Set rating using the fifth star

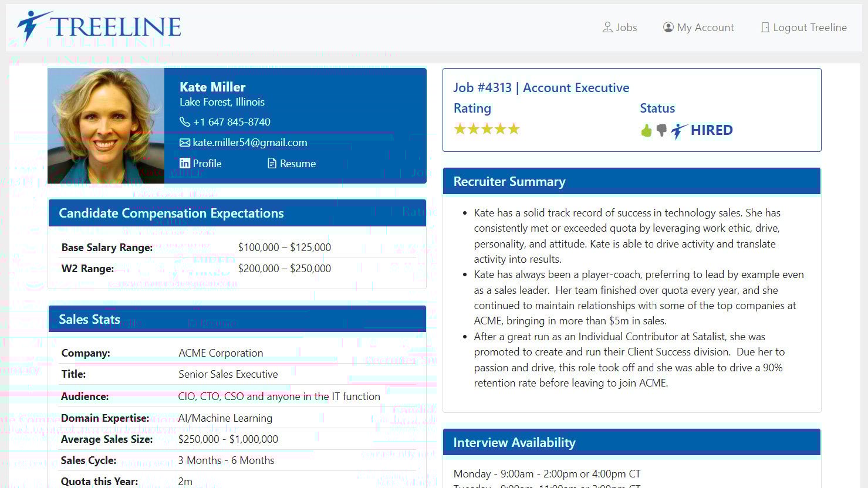tap(514, 129)
